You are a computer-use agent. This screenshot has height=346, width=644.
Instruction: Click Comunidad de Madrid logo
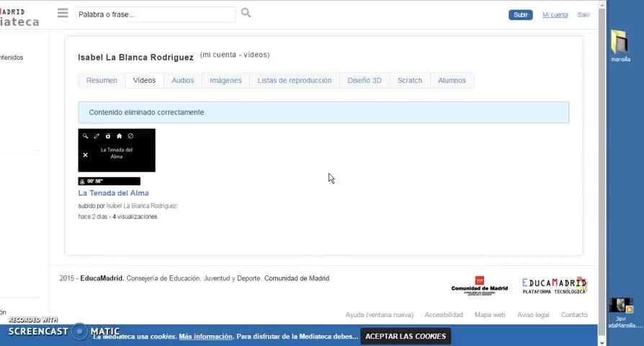click(479, 285)
